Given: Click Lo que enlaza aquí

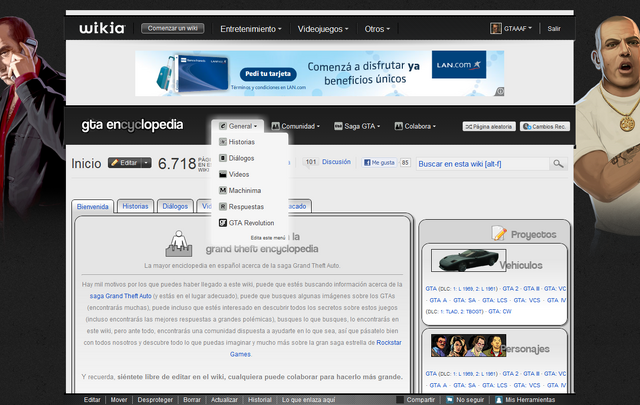Looking at the screenshot, I should [x=308, y=400].
